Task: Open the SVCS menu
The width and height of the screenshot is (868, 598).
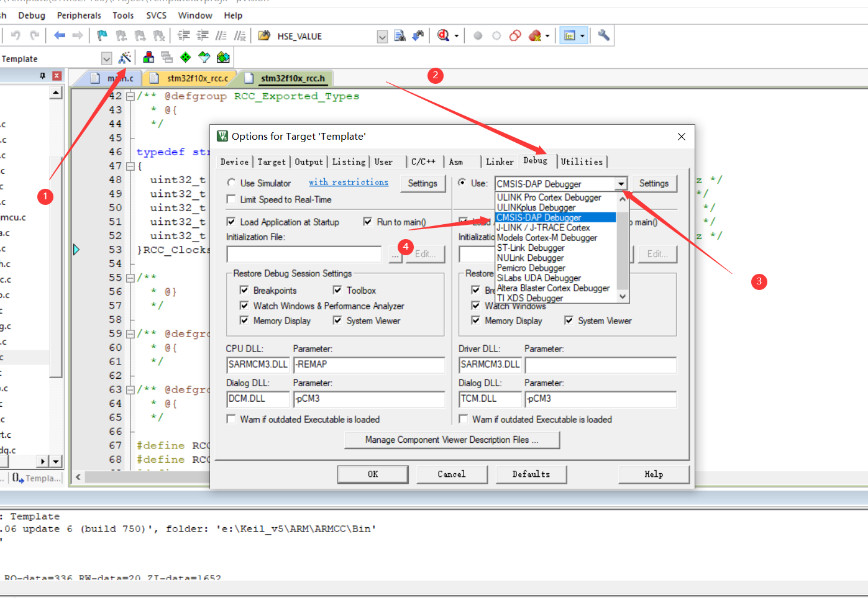Action: tap(157, 15)
